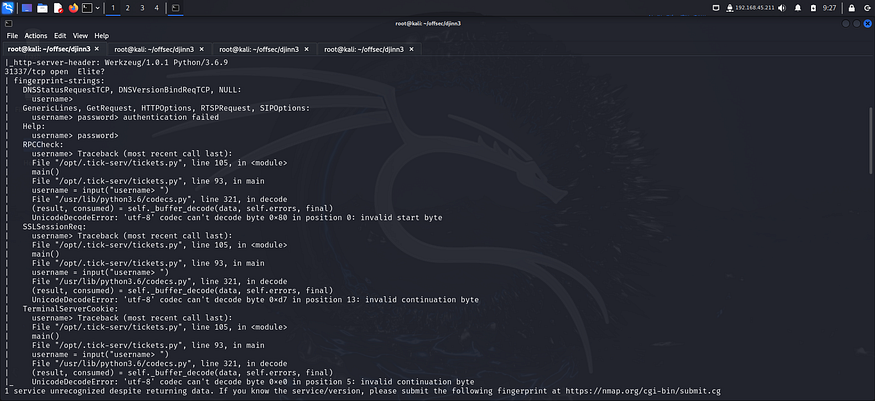Click the error line with byte 0x80

237,218
